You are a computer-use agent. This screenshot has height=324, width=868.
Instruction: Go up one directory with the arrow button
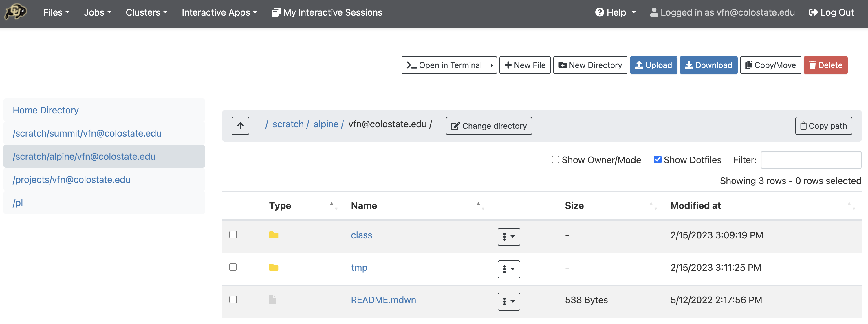click(240, 126)
